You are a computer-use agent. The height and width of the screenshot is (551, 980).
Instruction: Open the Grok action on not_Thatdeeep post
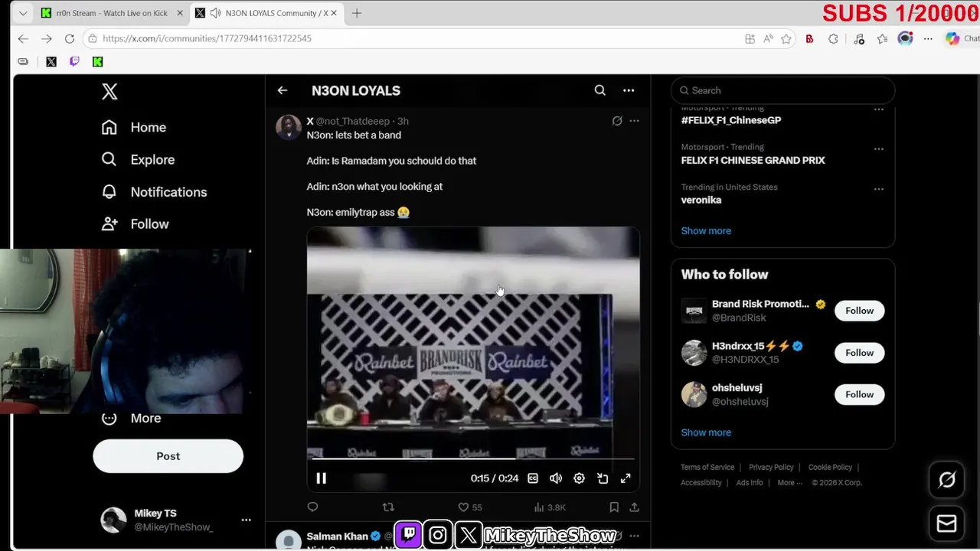617,121
